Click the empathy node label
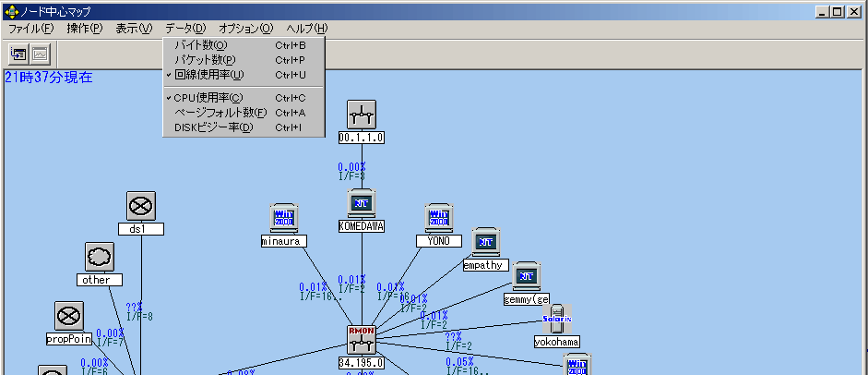Image resolution: width=868 pixels, height=375 pixels. (485, 265)
